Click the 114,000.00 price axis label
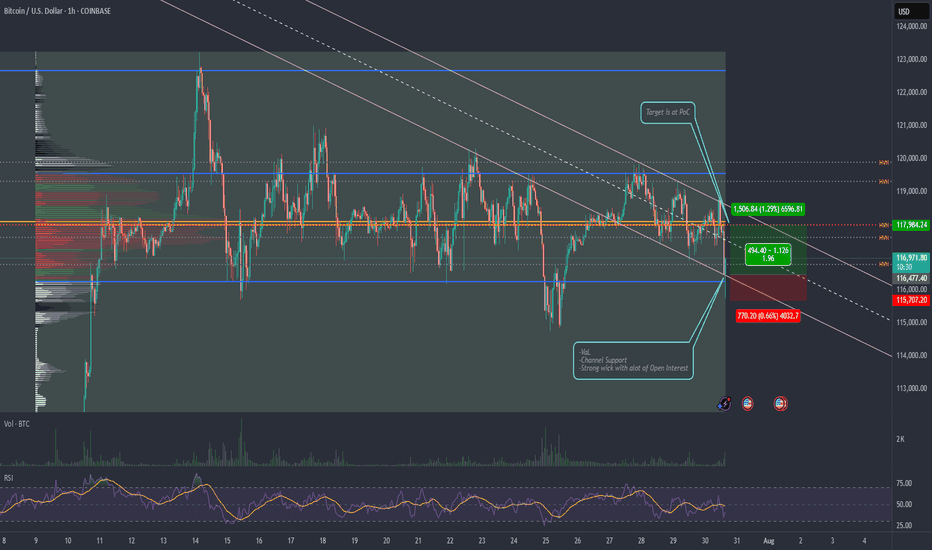Viewport: 932px width, 550px height. 911,355
